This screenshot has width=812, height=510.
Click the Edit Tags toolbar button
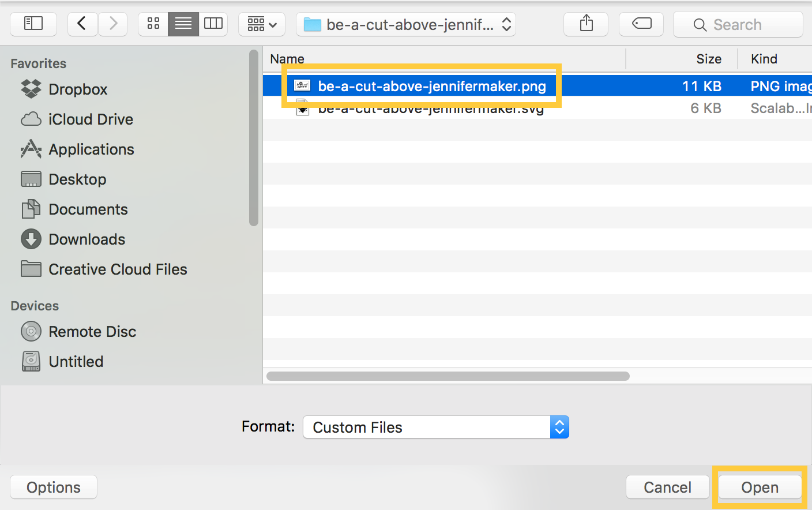pyautogui.click(x=641, y=24)
